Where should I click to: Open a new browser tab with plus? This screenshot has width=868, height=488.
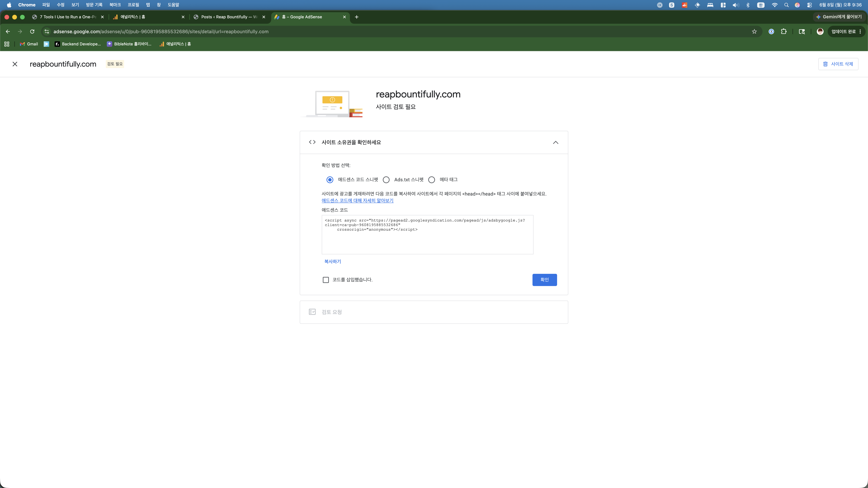click(x=357, y=17)
